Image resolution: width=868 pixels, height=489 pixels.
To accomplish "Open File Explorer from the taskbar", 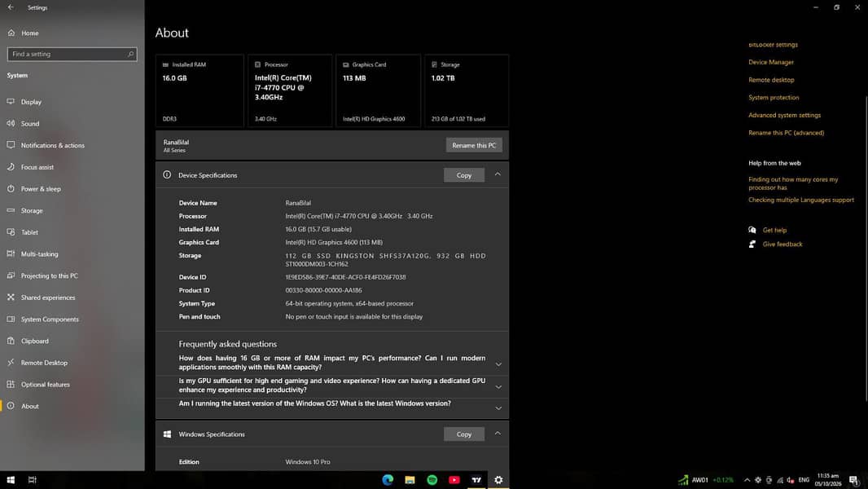I will pyautogui.click(x=410, y=480).
